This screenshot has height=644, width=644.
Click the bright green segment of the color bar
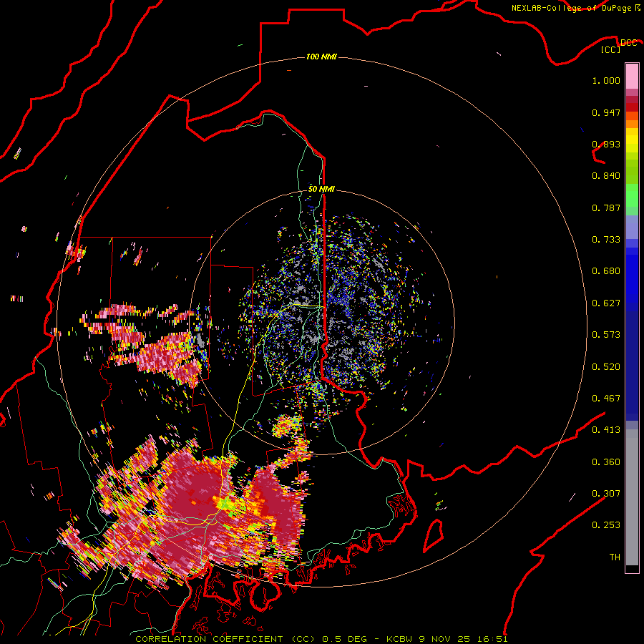632,195
